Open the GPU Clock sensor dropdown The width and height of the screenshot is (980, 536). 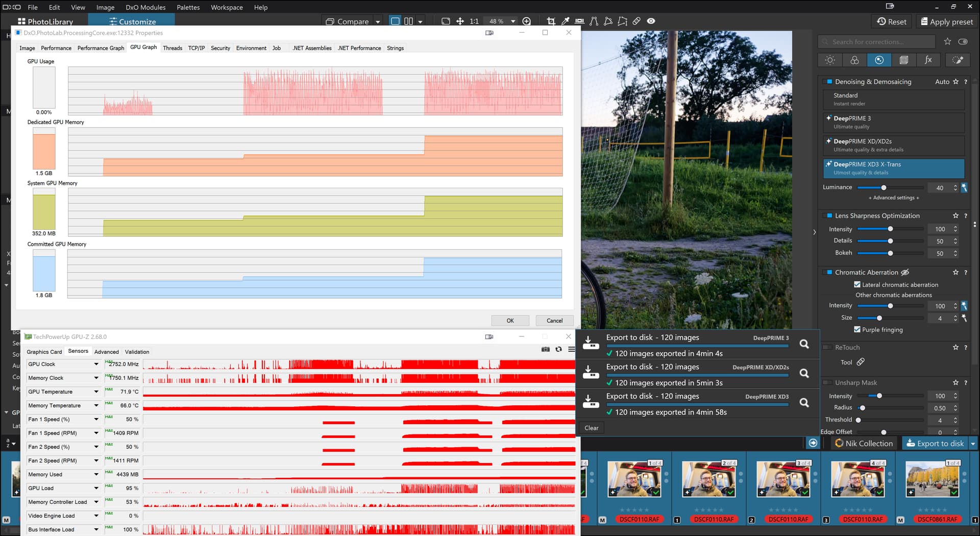(96, 364)
